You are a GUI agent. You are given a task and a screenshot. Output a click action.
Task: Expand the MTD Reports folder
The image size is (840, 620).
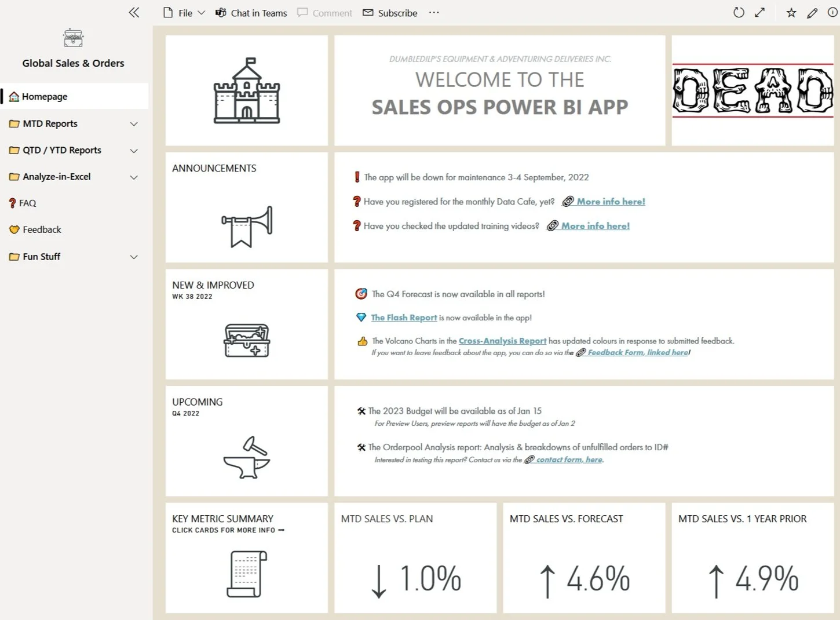point(134,123)
